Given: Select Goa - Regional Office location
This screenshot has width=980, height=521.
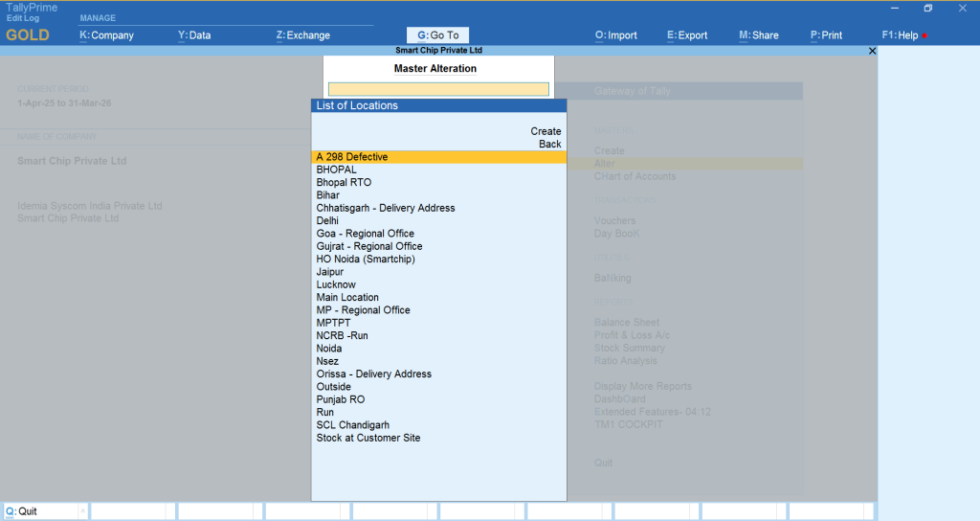Looking at the screenshot, I should (x=366, y=234).
